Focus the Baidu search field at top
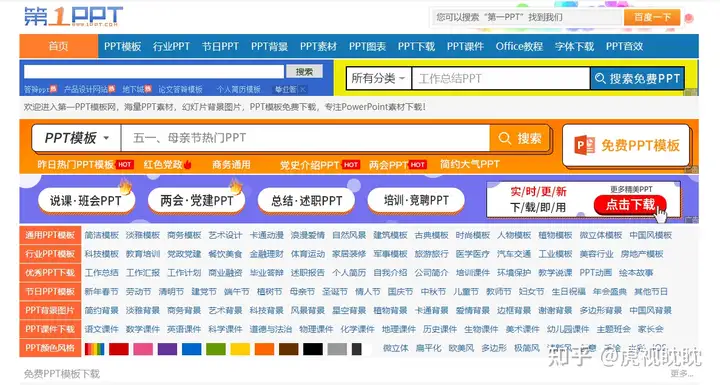This screenshot has height=385, width=720. click(527, 17)
